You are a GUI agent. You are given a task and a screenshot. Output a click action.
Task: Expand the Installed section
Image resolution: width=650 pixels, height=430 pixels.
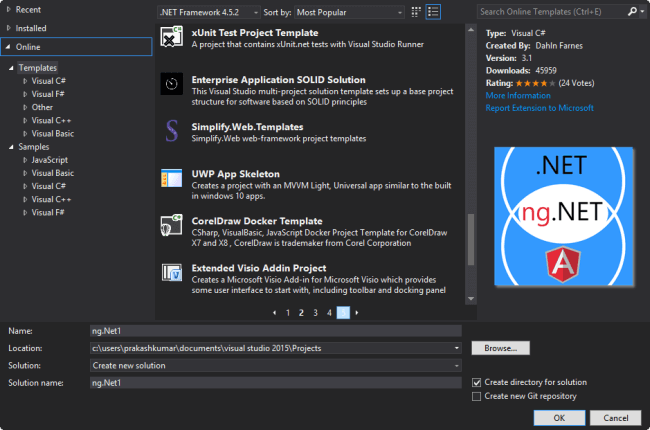coord(9,28)
